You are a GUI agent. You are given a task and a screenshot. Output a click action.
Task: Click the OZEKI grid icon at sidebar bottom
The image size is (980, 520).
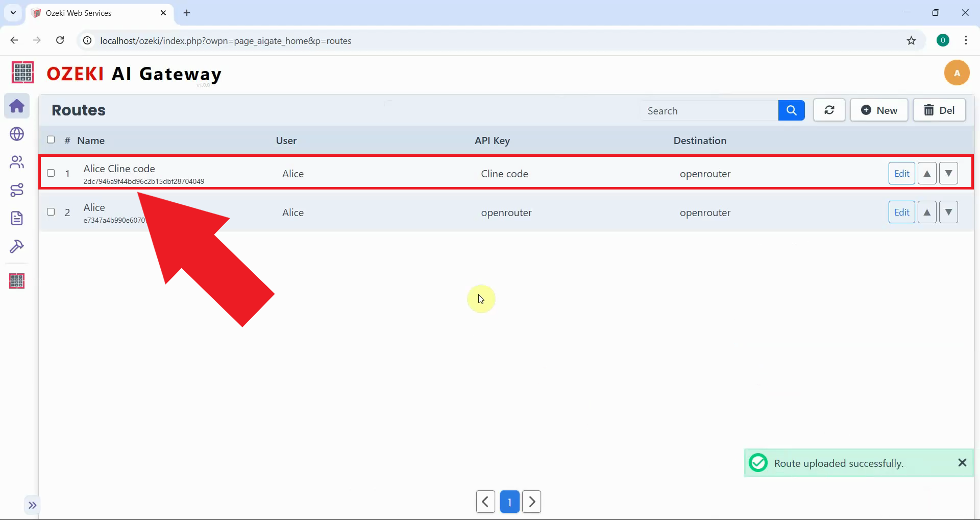[x=17, y=280]
